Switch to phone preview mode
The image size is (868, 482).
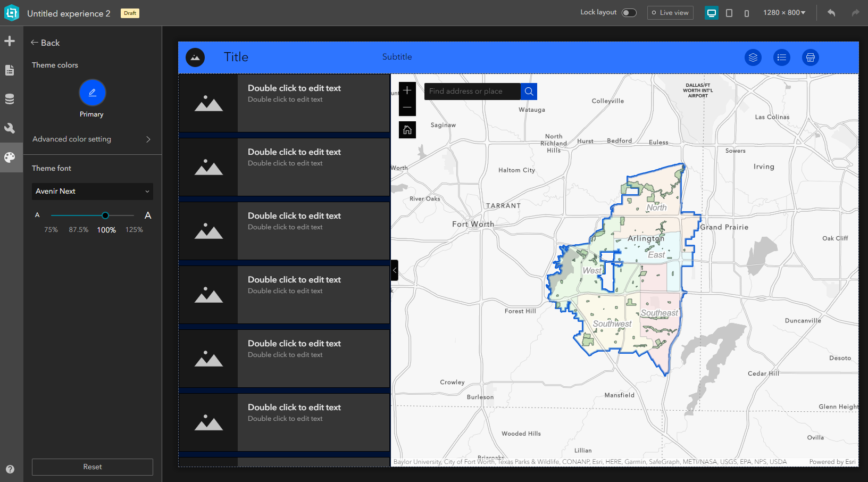(747, 12)
